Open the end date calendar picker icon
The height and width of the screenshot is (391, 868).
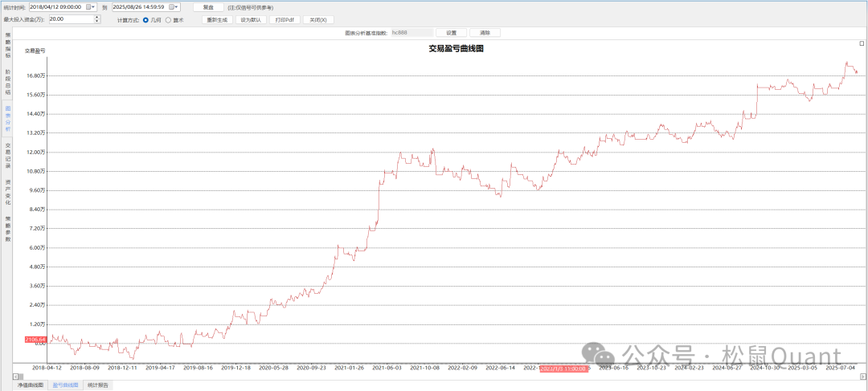[x=171, y=6]
